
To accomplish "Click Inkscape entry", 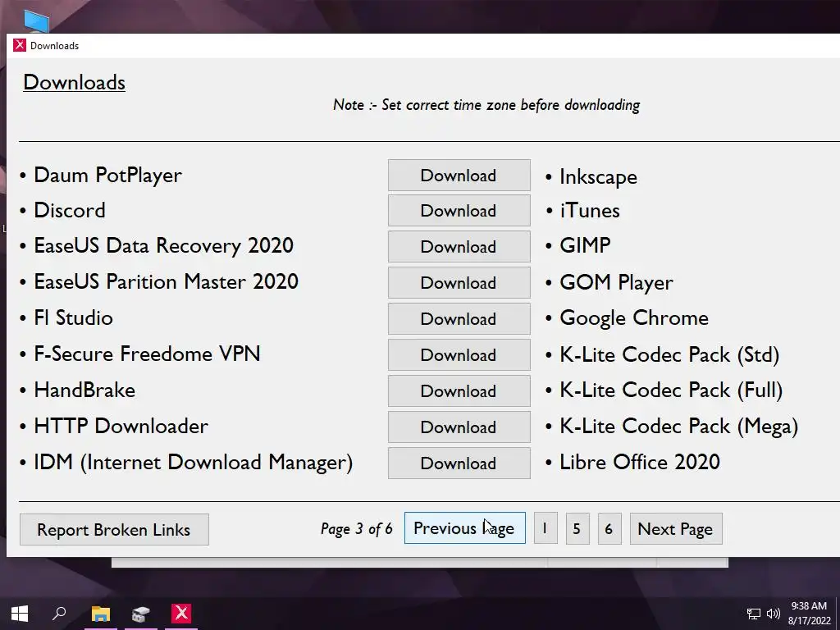I will pos(598,177).
